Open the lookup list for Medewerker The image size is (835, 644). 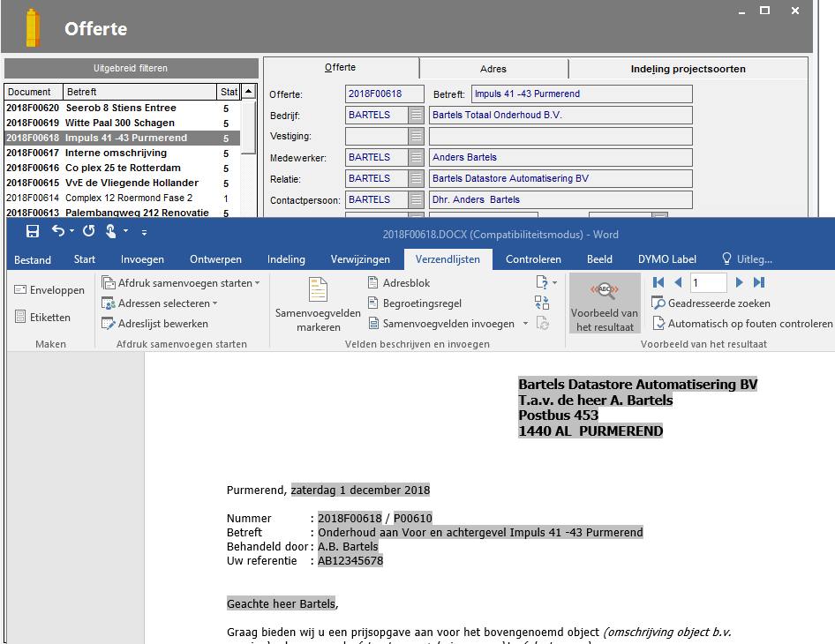point(417,158)
